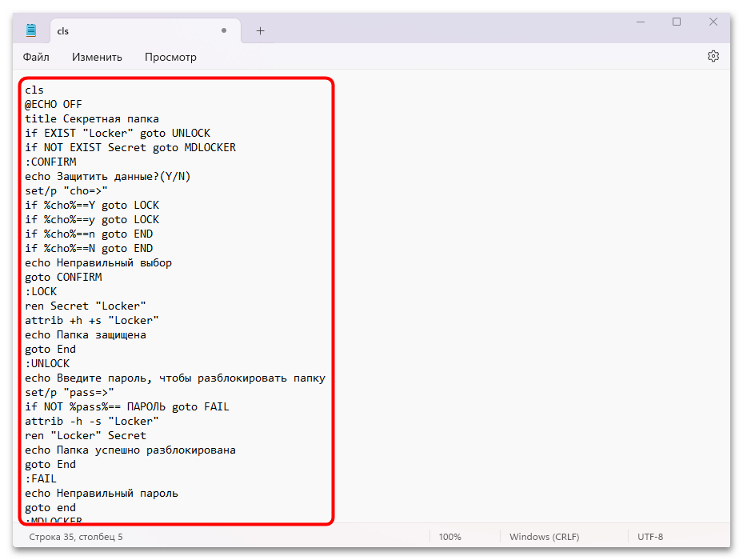Place cursor on the @ECHO OFF line

[x=54, y=104]
